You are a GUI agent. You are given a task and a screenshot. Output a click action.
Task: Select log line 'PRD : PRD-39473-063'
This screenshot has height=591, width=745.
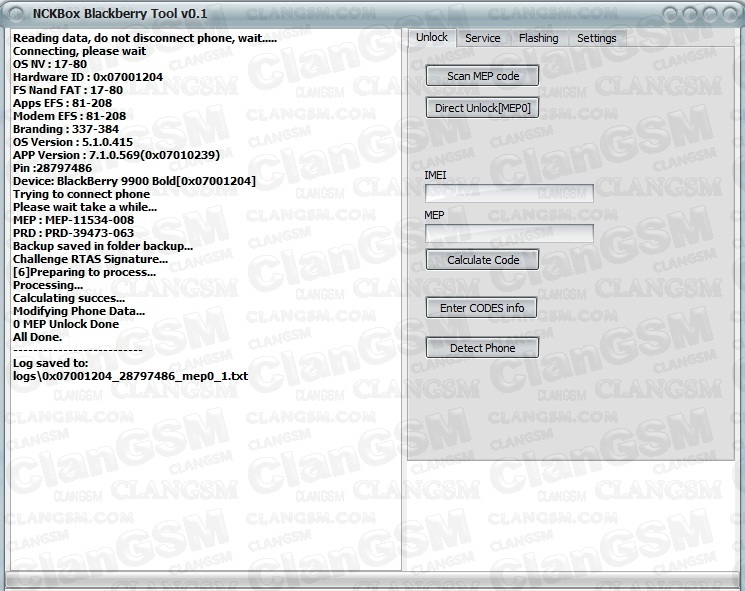click(x=73, y=233)
